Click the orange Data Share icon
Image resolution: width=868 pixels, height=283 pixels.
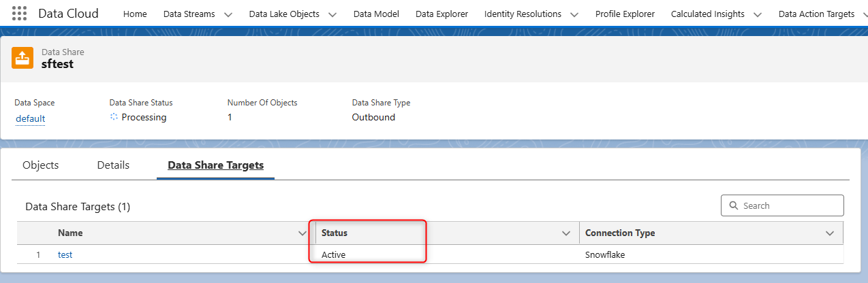[x=22, y=58]
